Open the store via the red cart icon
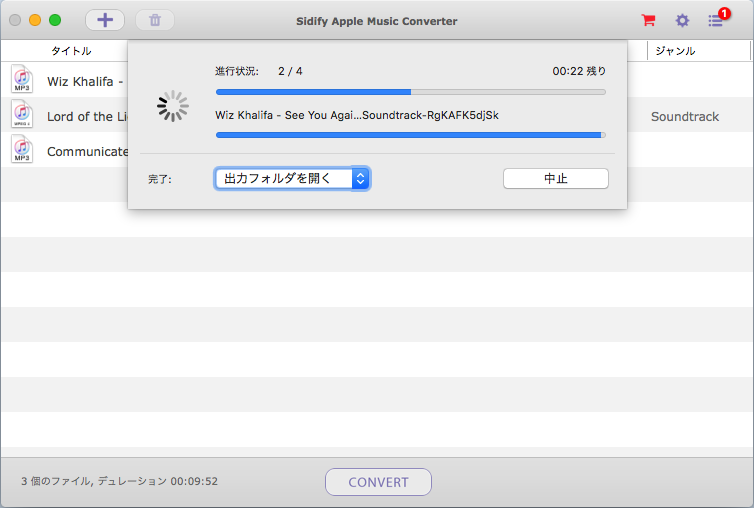The image size is (754, 508). (x=648, y=20)
